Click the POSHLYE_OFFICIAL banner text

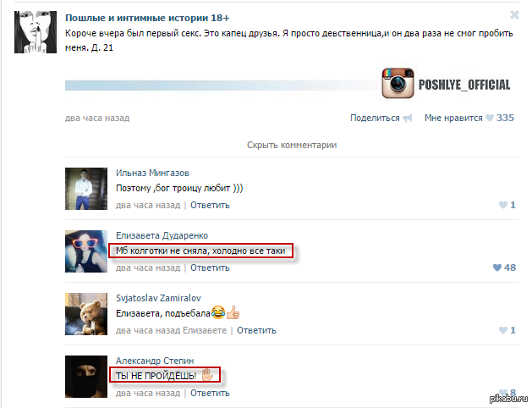(x=464, y=85)
